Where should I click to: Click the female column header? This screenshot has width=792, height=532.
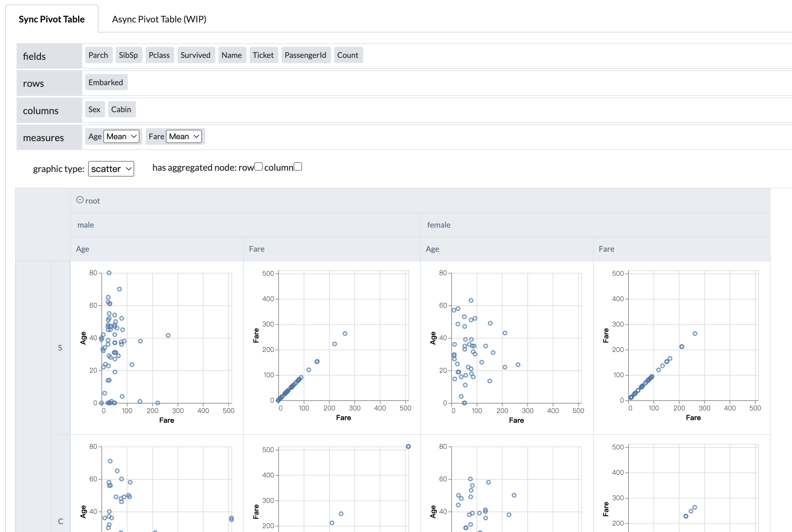click(x=439, y=225)
